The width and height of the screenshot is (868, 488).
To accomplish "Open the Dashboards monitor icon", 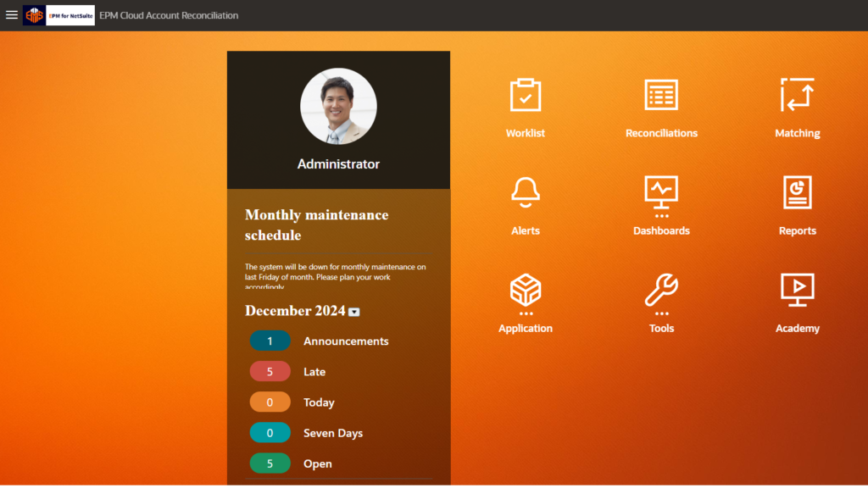I will tap(661, 192).
